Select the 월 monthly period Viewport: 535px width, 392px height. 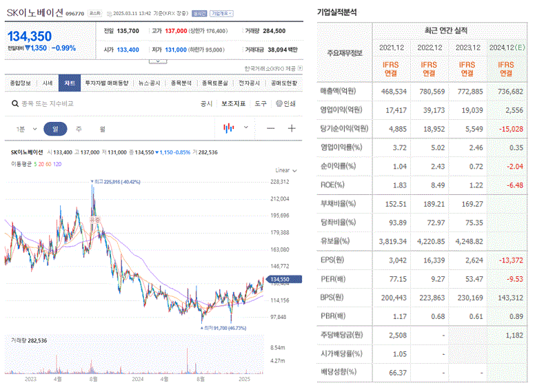102,129
